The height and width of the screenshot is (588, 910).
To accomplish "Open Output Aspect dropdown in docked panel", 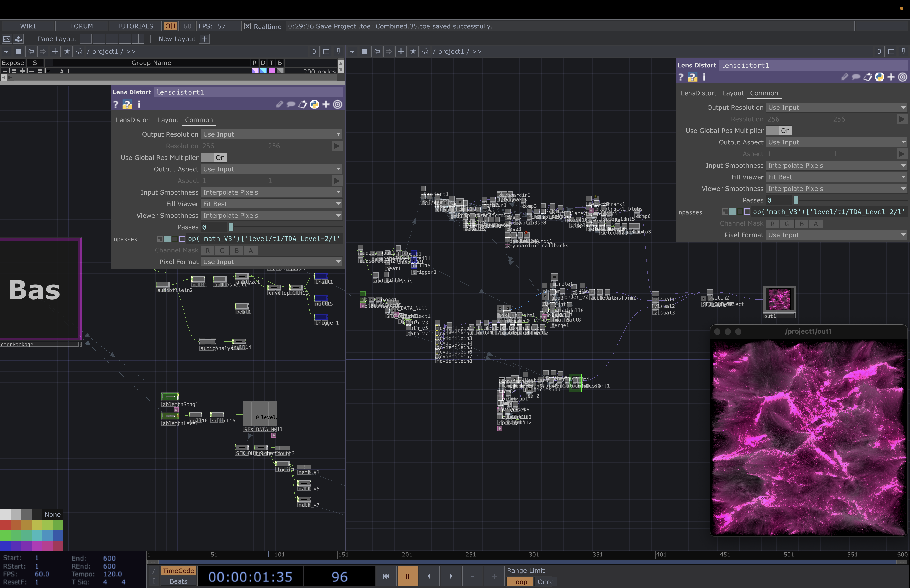I will click(836, 142).
